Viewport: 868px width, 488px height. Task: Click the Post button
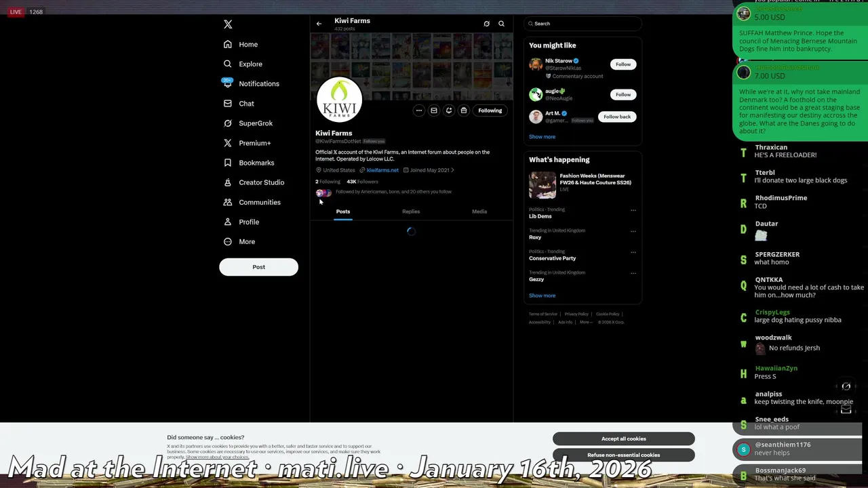pos(258,267)
